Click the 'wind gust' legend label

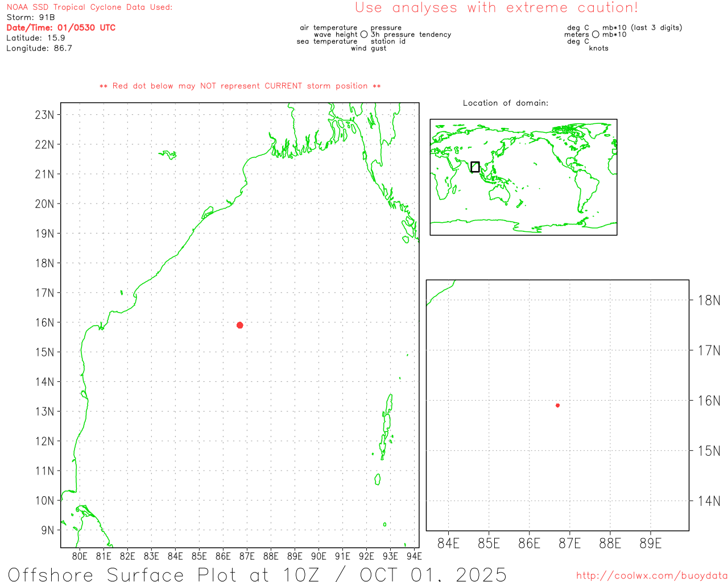368,48
